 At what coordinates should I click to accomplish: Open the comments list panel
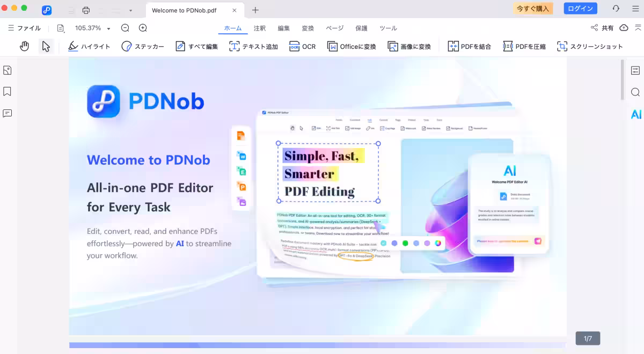[x=8, y=113]
